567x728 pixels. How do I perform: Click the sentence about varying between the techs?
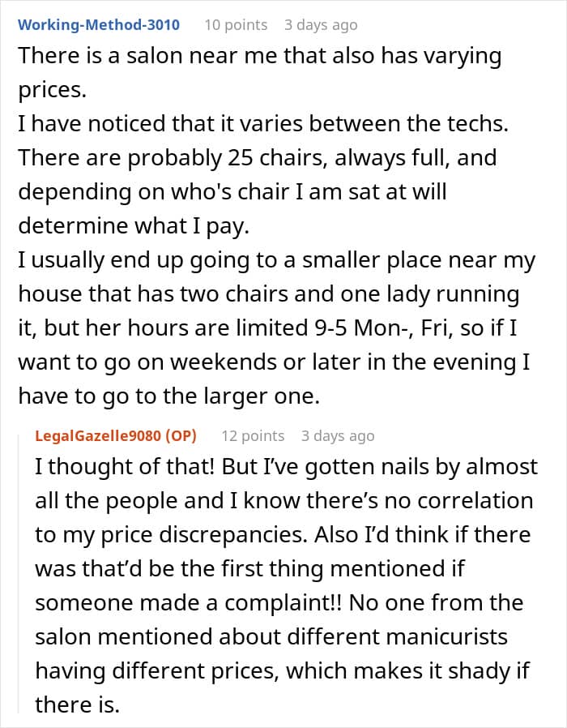click(263, 123)
